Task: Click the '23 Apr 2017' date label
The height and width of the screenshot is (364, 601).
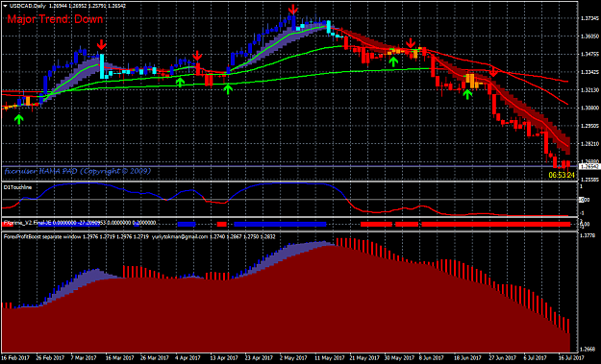Action: point(259,358)
